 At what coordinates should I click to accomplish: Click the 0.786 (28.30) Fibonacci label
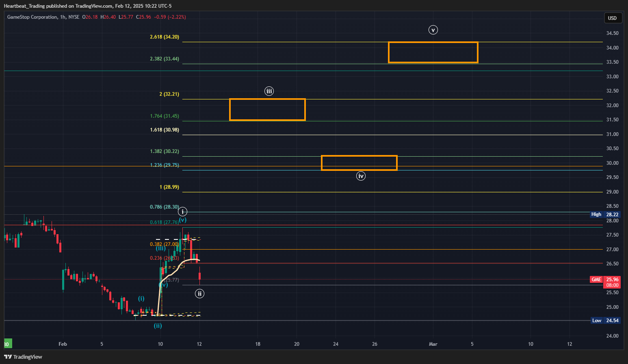pyautogui.click(x=165, y=207)
